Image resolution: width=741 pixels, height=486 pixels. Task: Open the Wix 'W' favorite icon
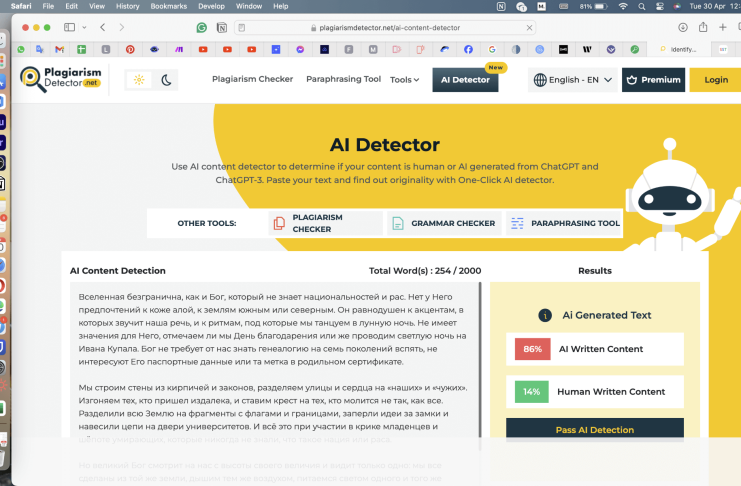pos(587,49)
